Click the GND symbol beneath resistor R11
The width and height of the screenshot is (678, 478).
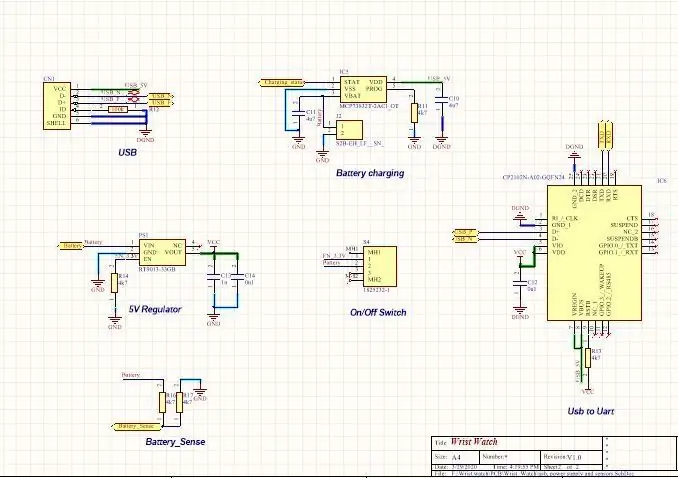tap(414, 141)
